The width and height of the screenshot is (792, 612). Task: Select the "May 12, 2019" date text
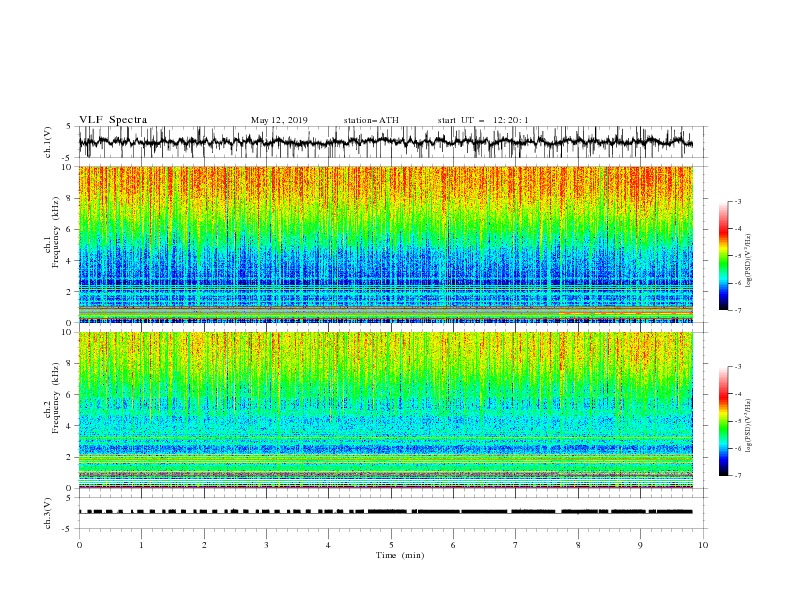tap(279, 120)
